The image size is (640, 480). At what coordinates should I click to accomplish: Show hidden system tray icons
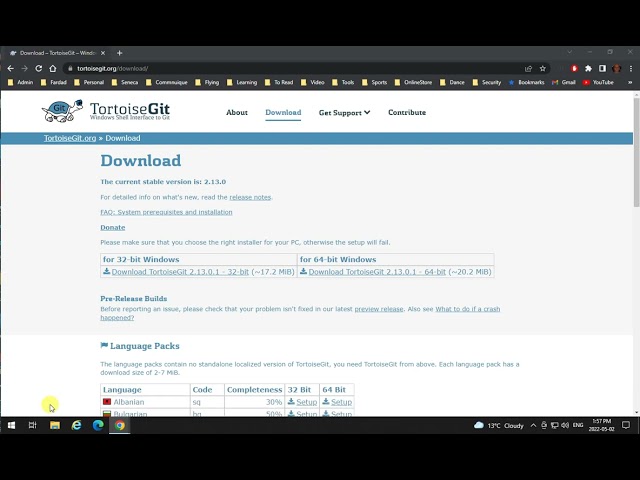point(533,425)
